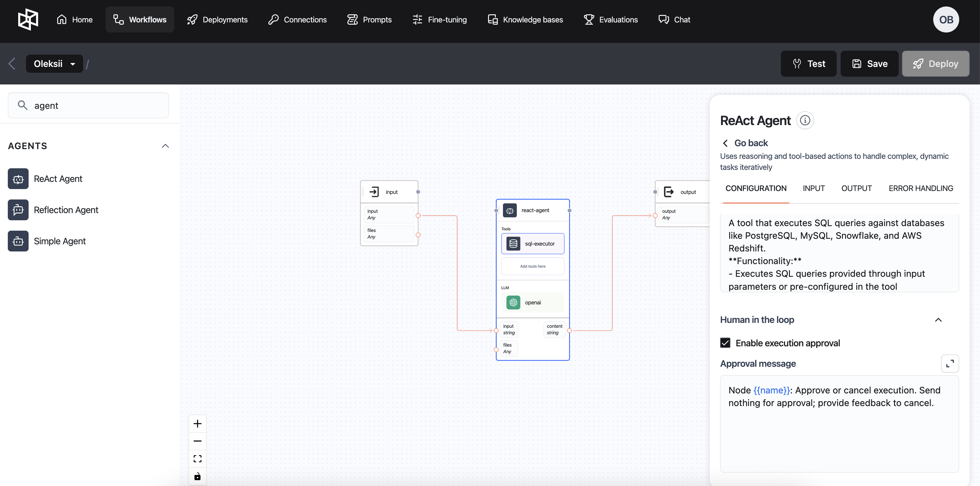Switch to the OUTPUT tab
Viewport: 980px width, 486px height.
856,189
